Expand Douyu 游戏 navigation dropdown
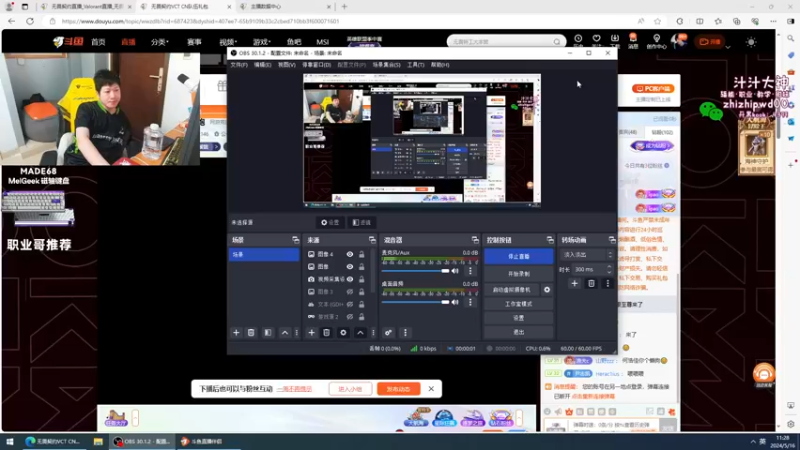Viewport: 800px width, 450px height. pyautogui.click(x=262, y=42)
